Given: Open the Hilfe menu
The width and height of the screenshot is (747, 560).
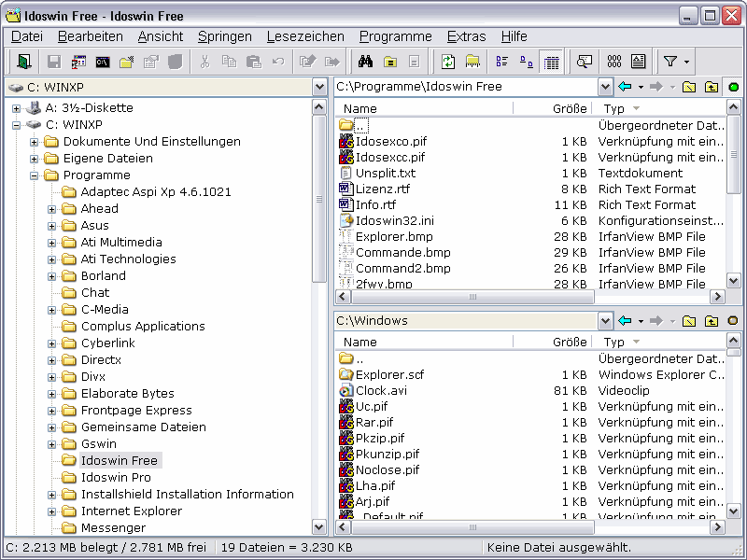Looking at the screenshot, I should [514, 36].
